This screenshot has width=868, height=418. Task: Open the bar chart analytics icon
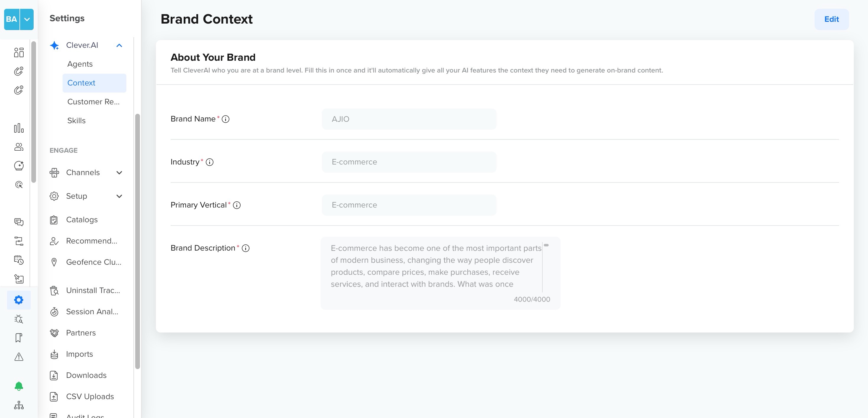pos(19,128)
